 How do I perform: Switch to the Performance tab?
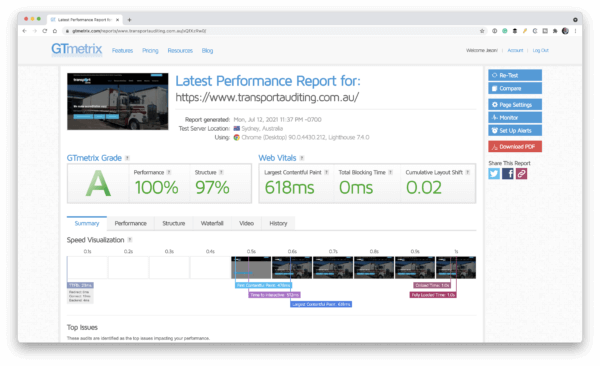pos(130,223)
